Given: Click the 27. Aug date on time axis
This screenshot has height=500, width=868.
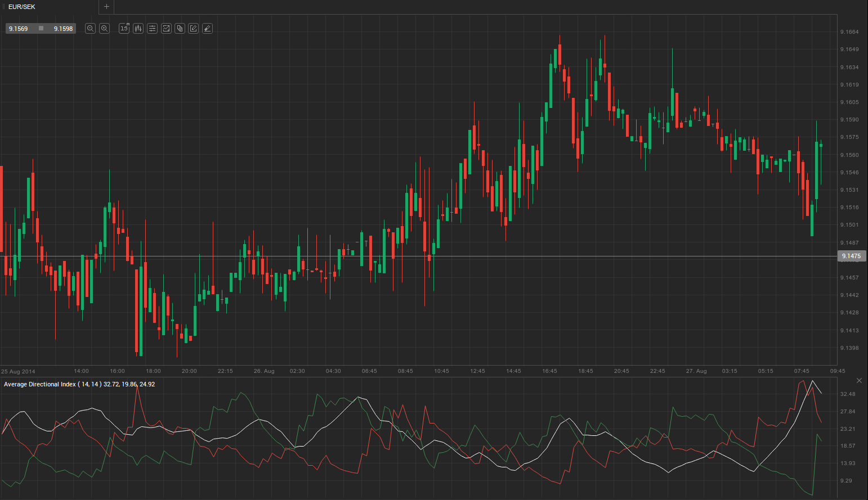Looking at the screenshot, I should tap(696, 371).
